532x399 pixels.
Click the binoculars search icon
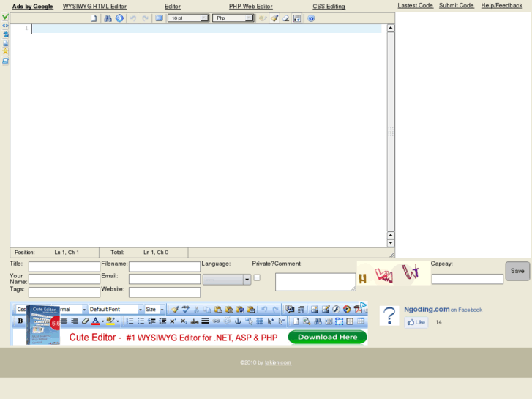(108, 18)
